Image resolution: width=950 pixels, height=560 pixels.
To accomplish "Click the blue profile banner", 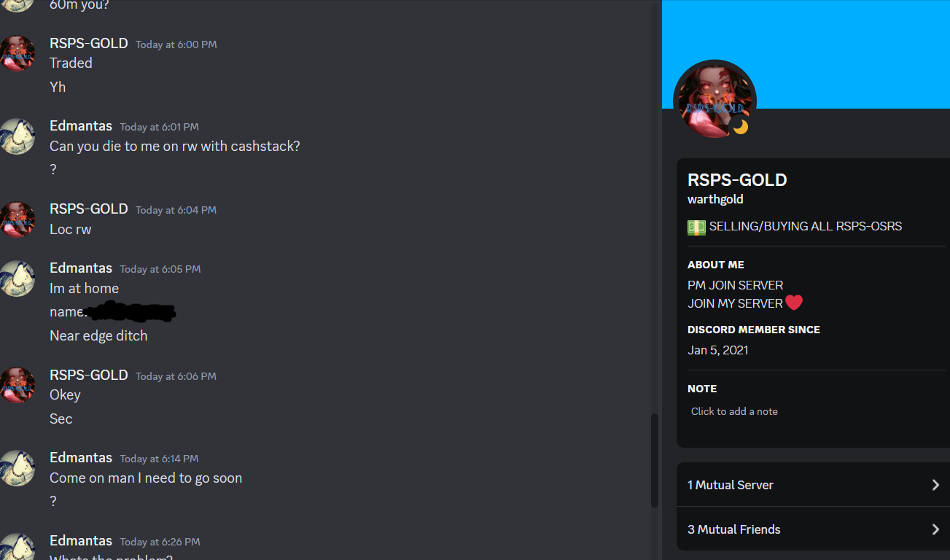I will (806, 54).
